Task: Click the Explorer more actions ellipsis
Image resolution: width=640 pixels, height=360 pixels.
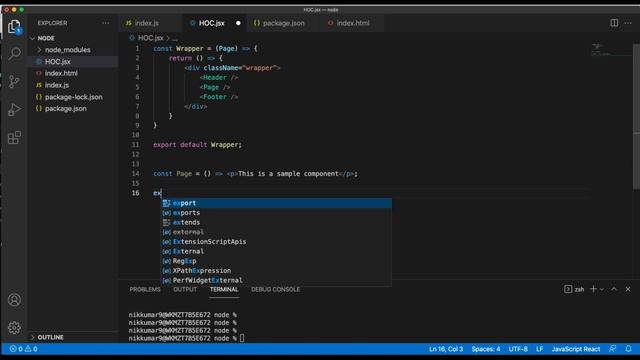Action: click(106, 23)
